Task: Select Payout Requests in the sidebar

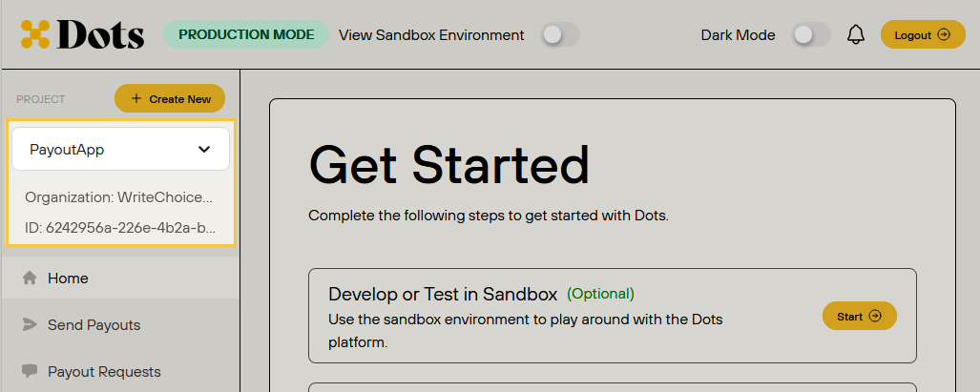Action: [120, 371]
